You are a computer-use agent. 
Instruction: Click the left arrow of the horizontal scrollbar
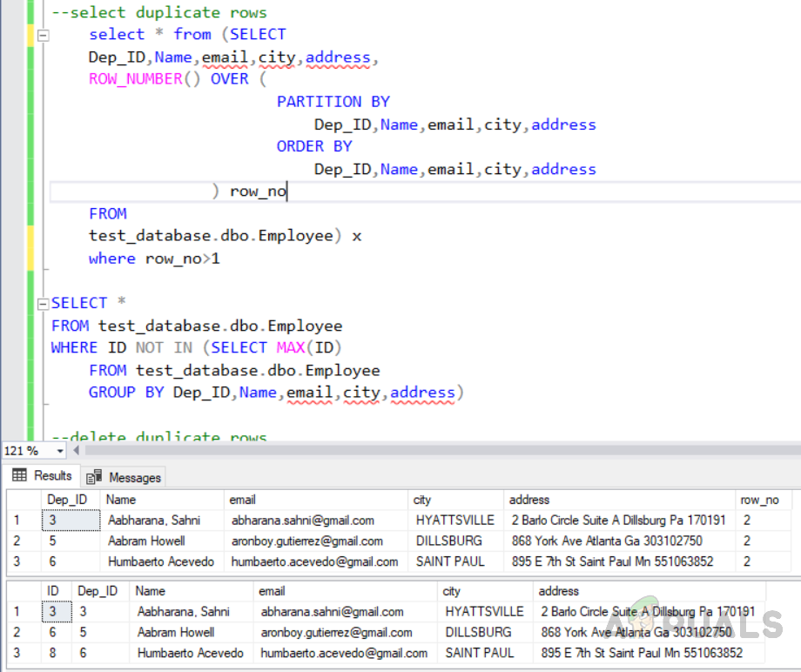(x=75, y=450)
